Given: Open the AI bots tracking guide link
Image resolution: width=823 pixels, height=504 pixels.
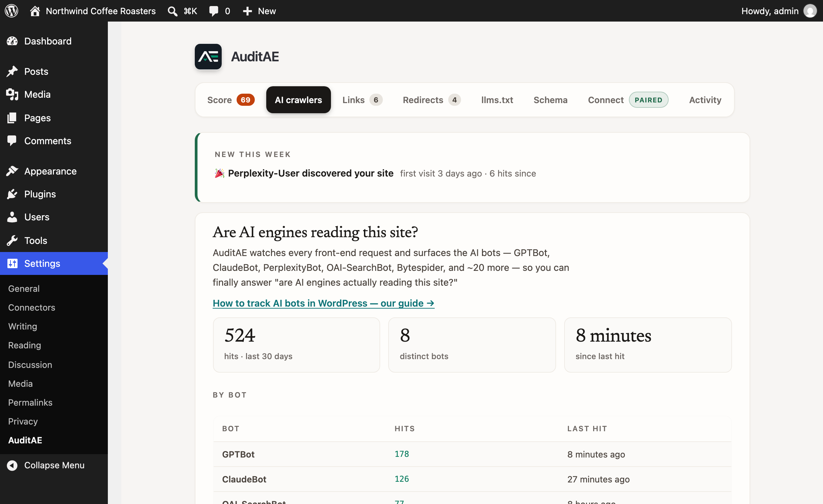Looking at the screenshot, I should (x=324, y=303).
